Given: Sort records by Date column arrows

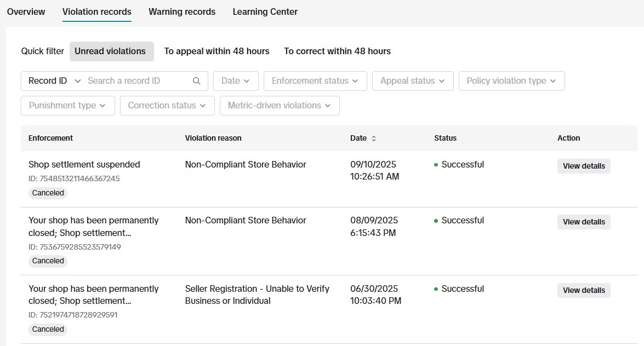Looking at the screenshot, I should 374,139.
